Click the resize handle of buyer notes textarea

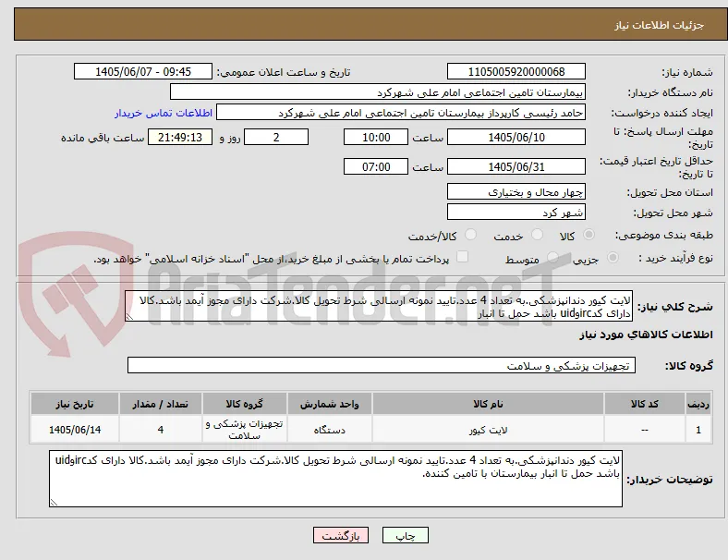coord(54,503)
